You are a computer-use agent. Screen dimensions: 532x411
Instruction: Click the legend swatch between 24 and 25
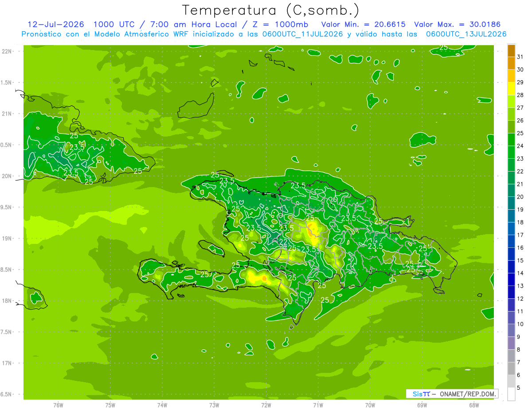coord(511,140)
